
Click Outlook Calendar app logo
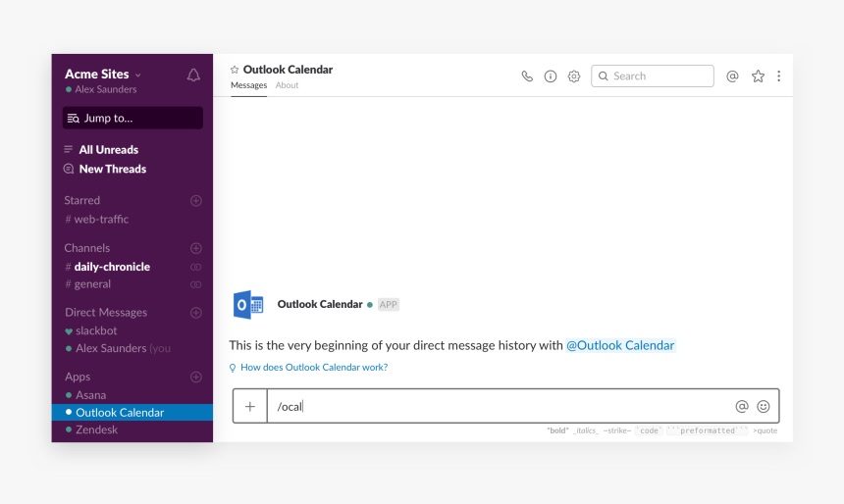248,304
